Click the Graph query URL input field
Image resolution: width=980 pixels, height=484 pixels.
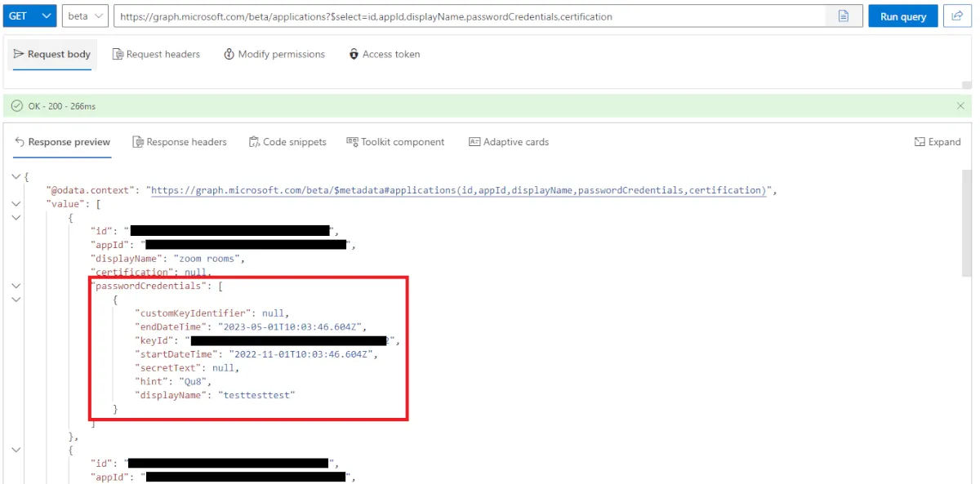470,16
